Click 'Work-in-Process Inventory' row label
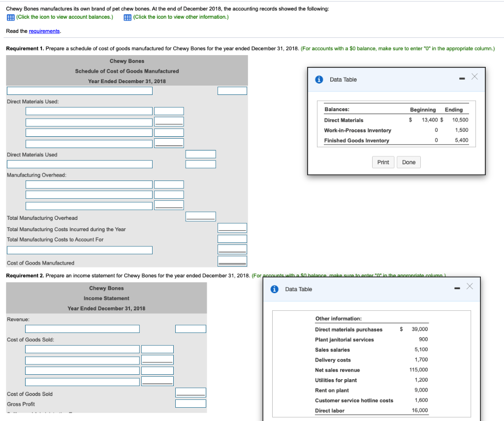This screenshot has height=421, width=504. pyautogui.click(x=357, y=130)
